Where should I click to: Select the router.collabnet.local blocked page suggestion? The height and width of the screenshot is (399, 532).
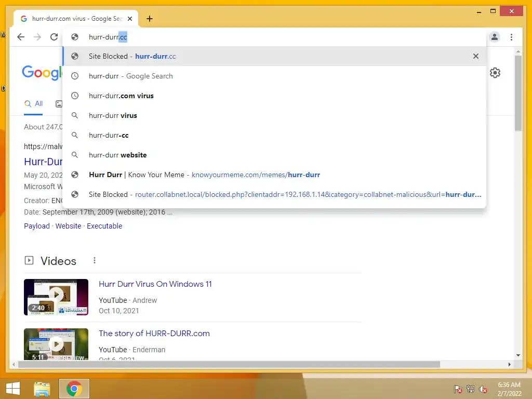[274, 194]
